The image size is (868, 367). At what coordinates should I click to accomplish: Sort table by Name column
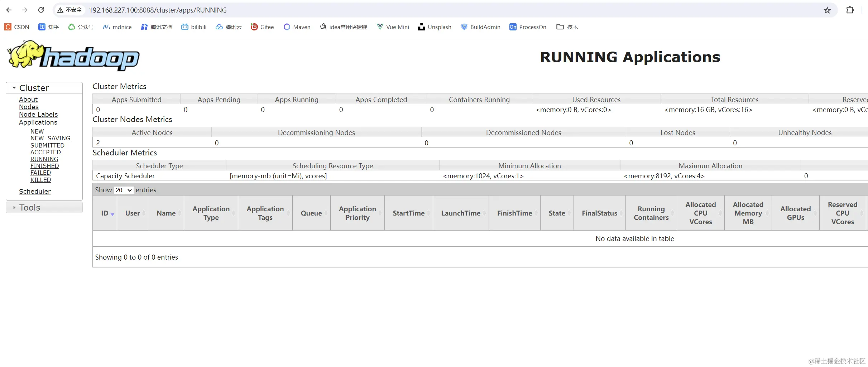pyautogui.click(x=166, y=213)
